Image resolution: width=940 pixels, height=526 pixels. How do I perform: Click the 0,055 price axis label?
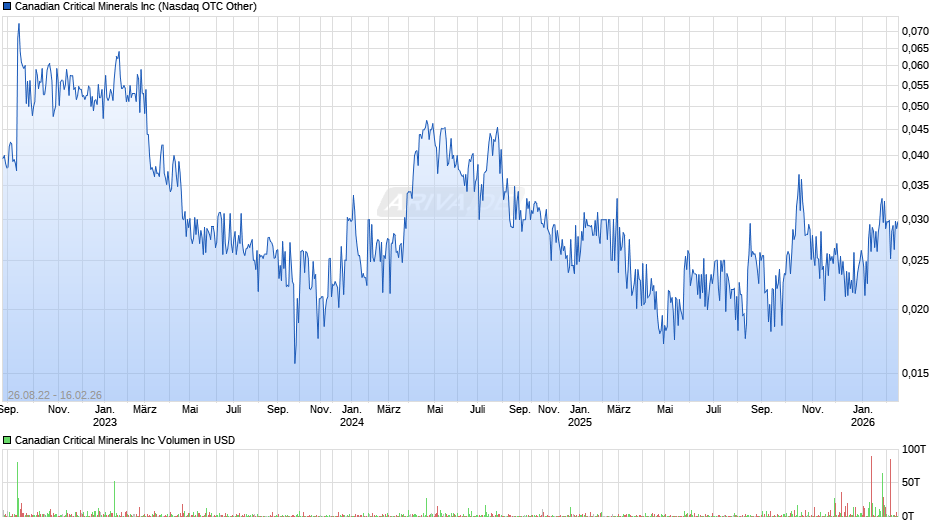coord(915,85)
